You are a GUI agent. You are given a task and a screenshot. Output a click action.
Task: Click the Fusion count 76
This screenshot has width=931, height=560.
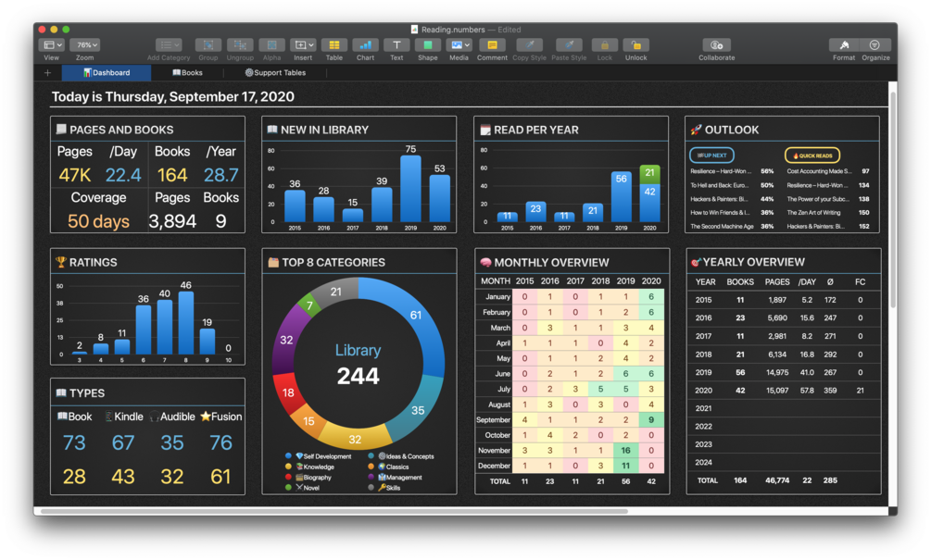click(220, 442)
